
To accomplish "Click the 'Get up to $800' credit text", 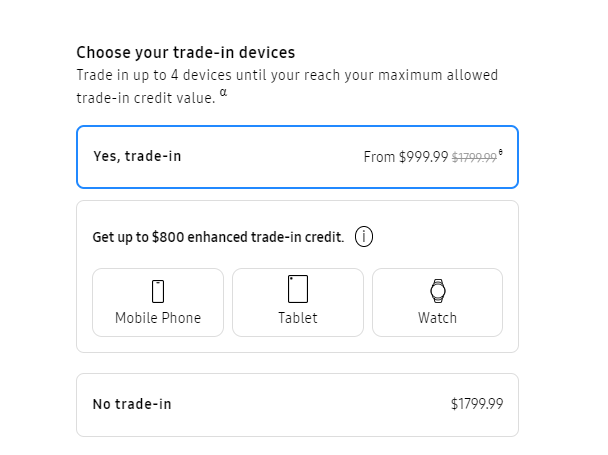I will click(x=218, y=237).
